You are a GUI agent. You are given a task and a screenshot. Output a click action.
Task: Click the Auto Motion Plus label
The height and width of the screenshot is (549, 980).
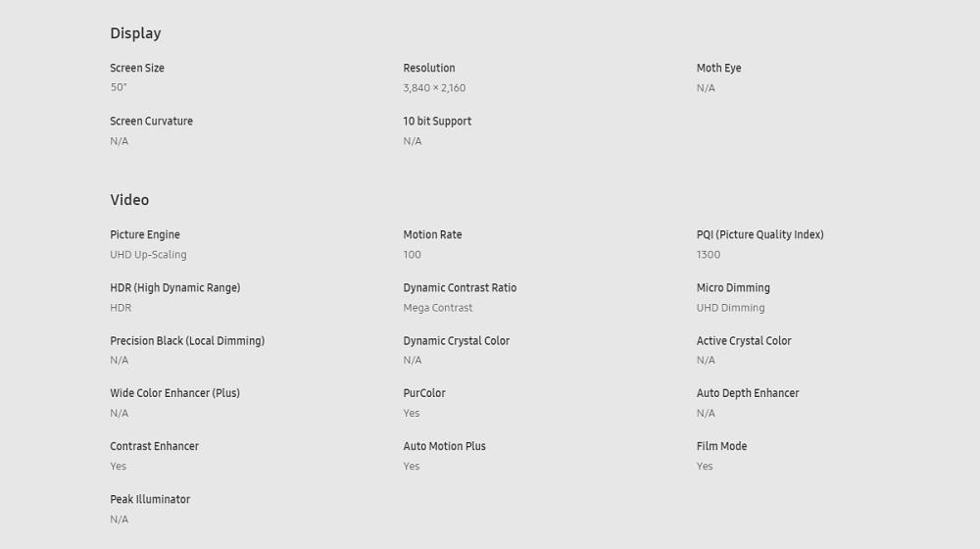coord(444,446)
